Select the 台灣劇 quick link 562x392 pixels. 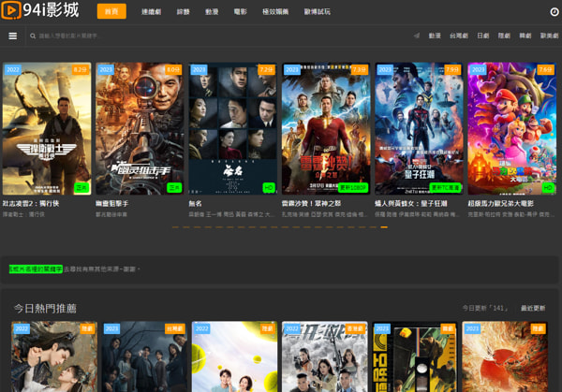point(459,36)
